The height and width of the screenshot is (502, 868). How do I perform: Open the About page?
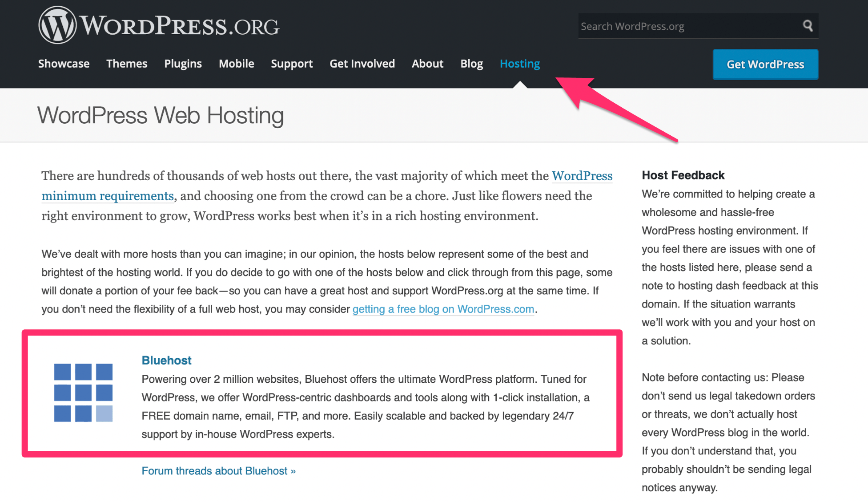[427, 64]
